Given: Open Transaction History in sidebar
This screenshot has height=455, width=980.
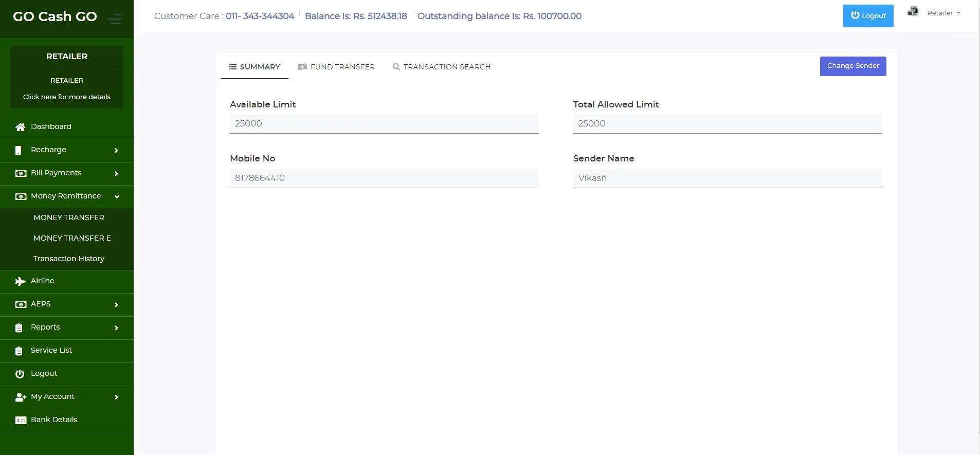Looking at the screenshot, I should pos(69,259).
